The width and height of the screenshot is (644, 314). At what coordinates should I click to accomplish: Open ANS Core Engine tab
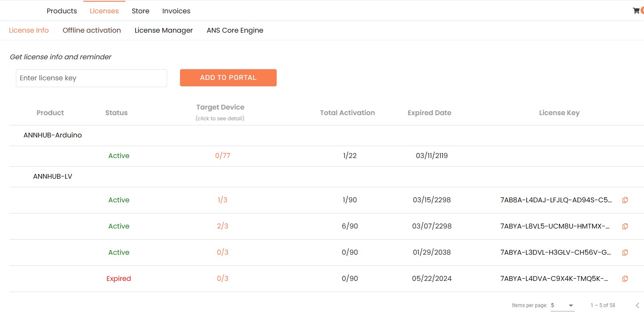(235, 30)
